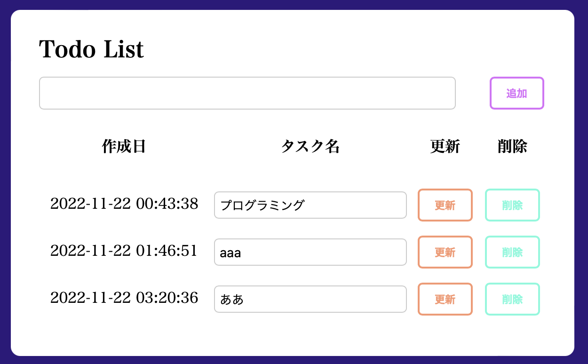Click the タスク名 column header
The height and width of the screenshot is (364, 588).
(x=310, y=146)
